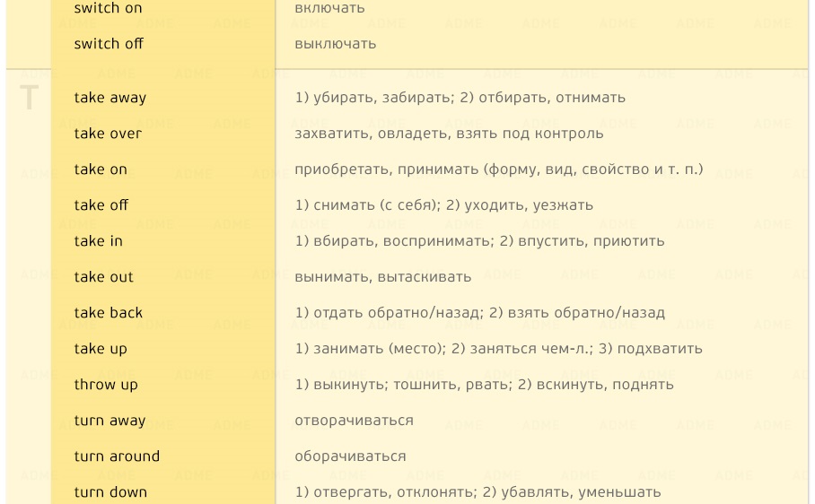Click the "take out" phrasal verb
The height and width of the screenshot is (504, 815).
coord(103,277)
